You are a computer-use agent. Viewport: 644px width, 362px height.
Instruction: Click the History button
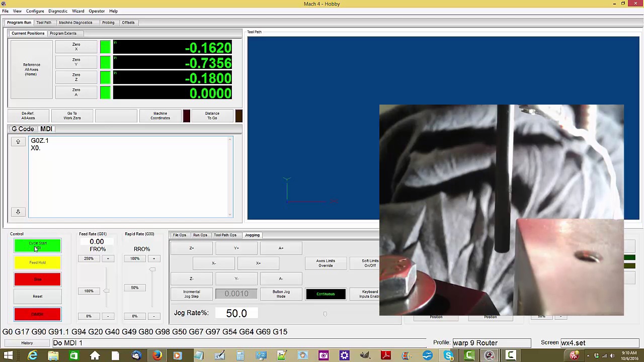27,343
